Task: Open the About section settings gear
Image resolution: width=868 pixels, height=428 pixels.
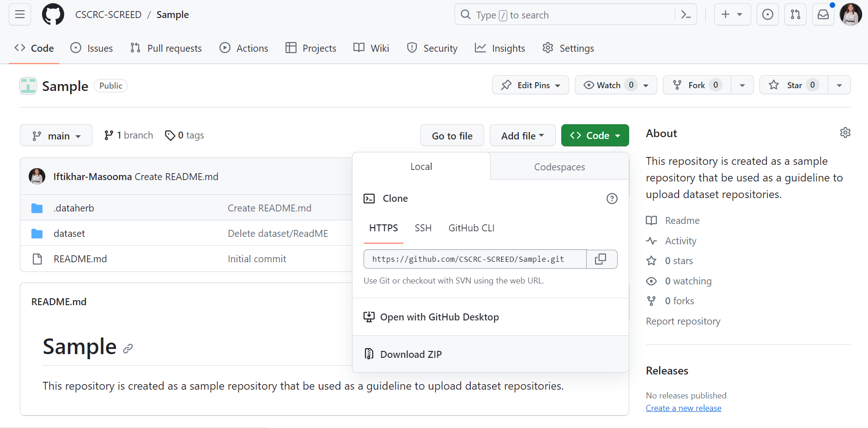Action: tap(845, 133)
